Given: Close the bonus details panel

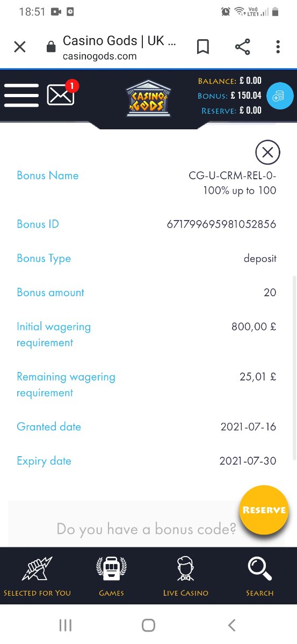Looking at the screenshot, I should (267, 153).
